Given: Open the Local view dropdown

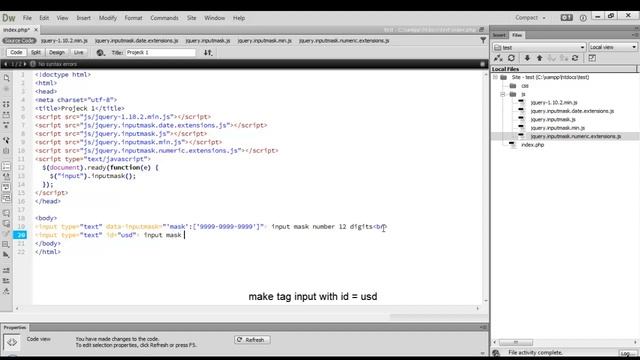Looking at the screenshot, I should click(x=612, y=47).
